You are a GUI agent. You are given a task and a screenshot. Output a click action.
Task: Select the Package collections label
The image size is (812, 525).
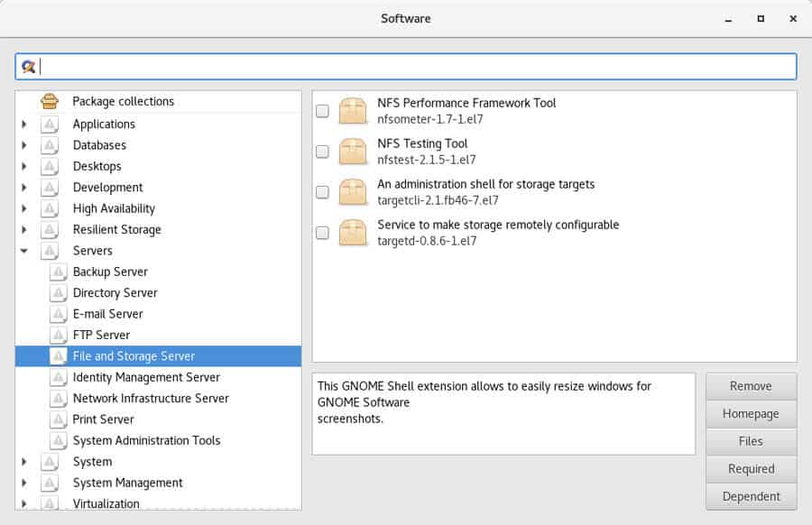coord(124,101)
